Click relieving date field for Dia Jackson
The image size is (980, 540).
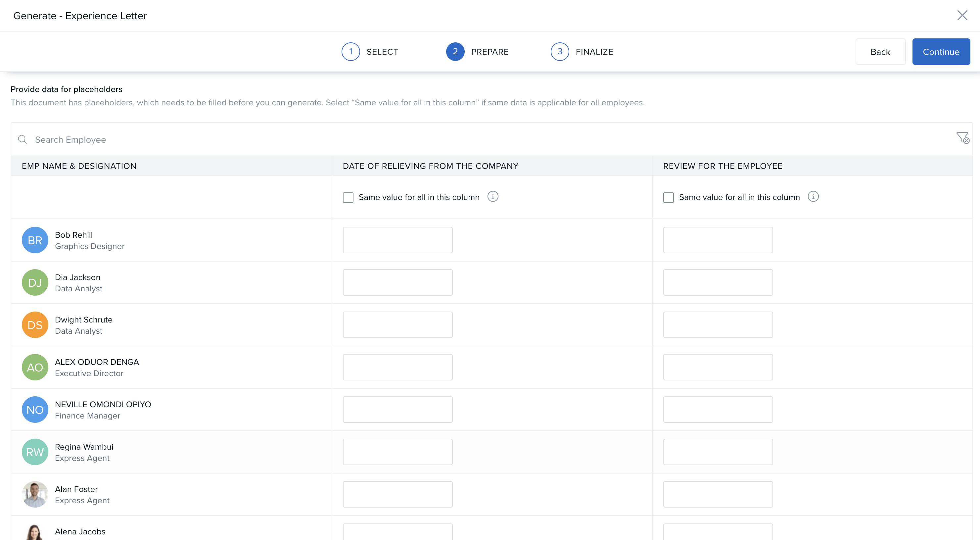click(x=397, y=282)
